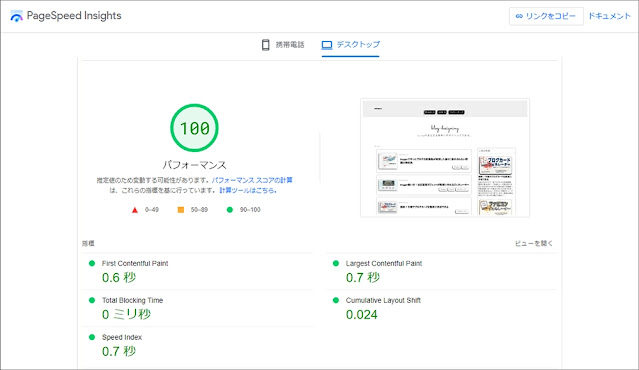Click green dot beside Speed Index
This screenshot has height=370, width=639.
pos(92,337)
